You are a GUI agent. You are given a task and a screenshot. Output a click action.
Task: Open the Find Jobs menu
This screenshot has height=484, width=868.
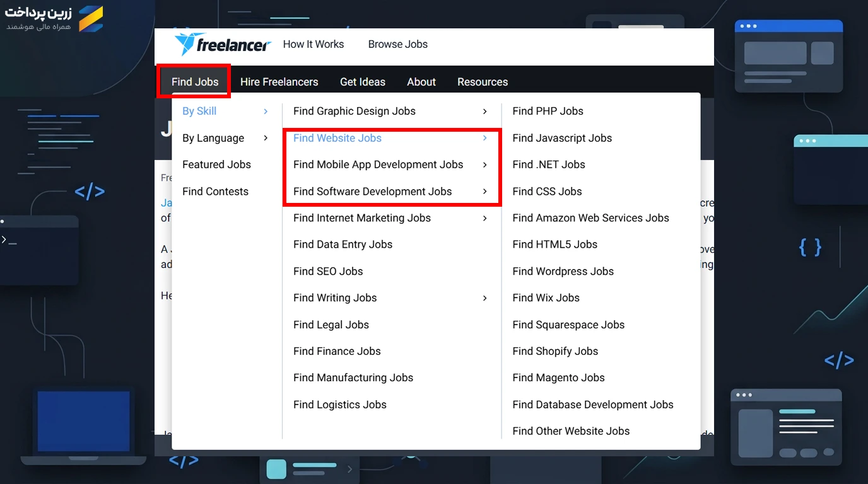195,82
